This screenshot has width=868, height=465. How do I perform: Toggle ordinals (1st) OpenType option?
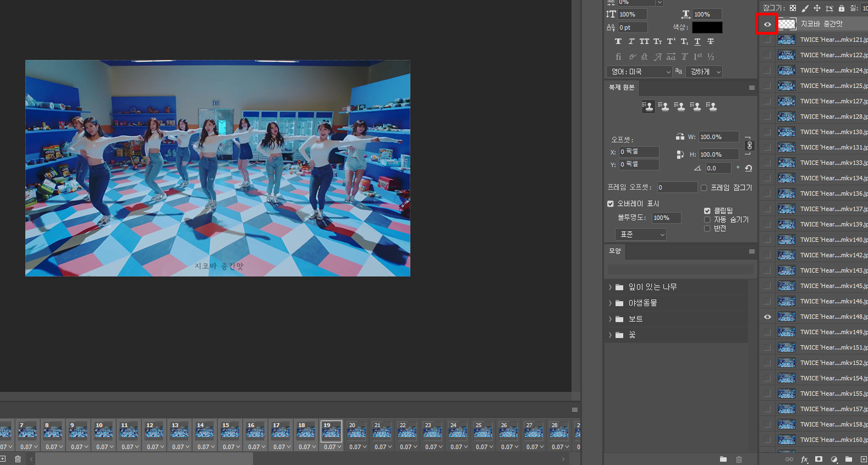697,57
